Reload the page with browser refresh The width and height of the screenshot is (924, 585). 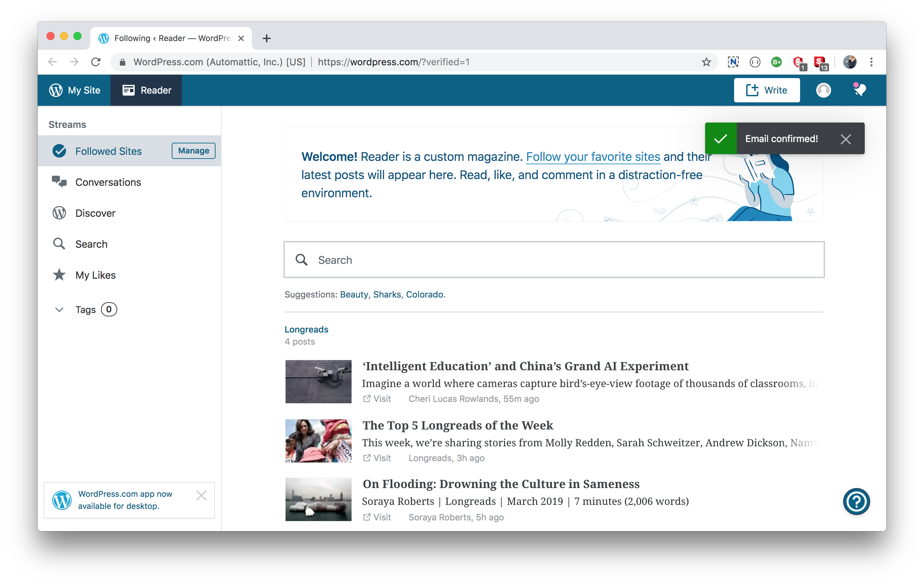coord(96,62)
